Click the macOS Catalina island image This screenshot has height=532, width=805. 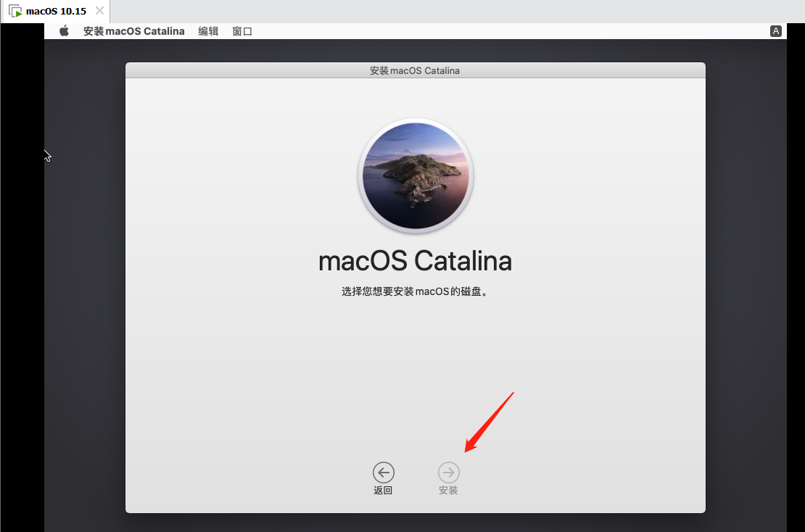(416, 176)
